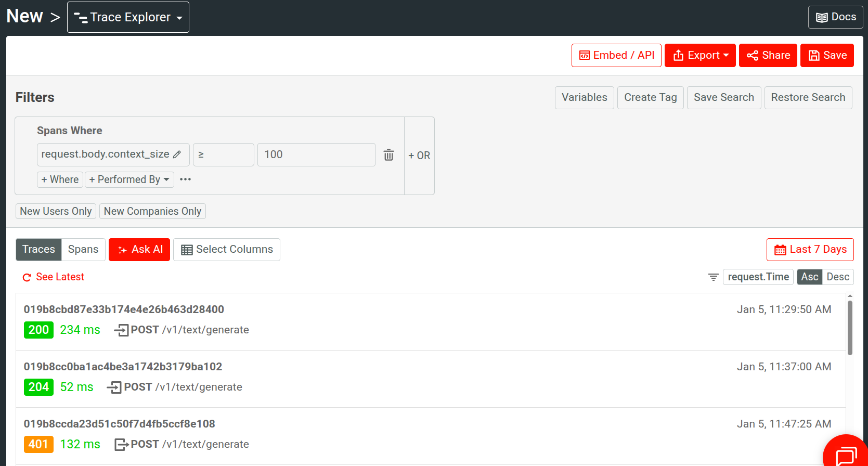Click the sort filter lines icon
This screenshot has width=868, height=466.
coord(713,277)
